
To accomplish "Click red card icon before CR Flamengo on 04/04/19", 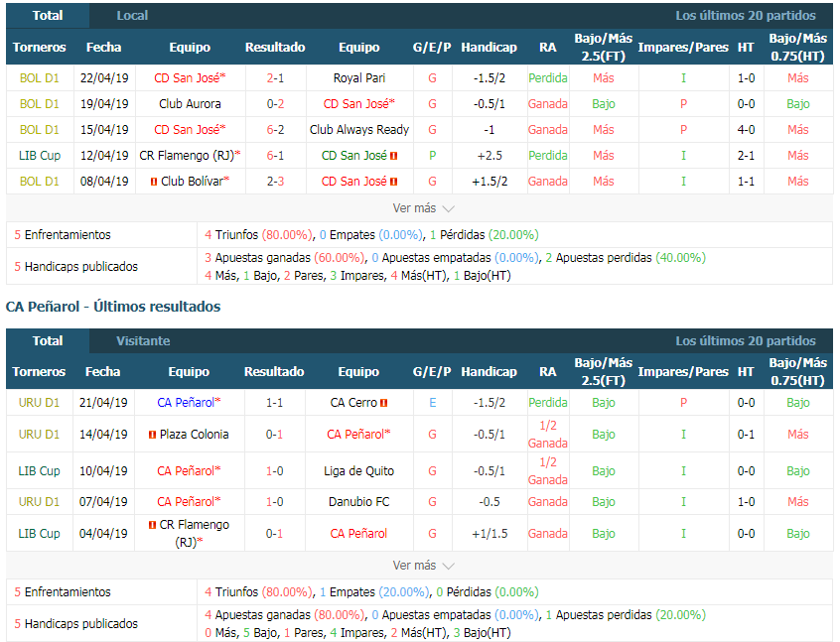I will click(152, 525).
